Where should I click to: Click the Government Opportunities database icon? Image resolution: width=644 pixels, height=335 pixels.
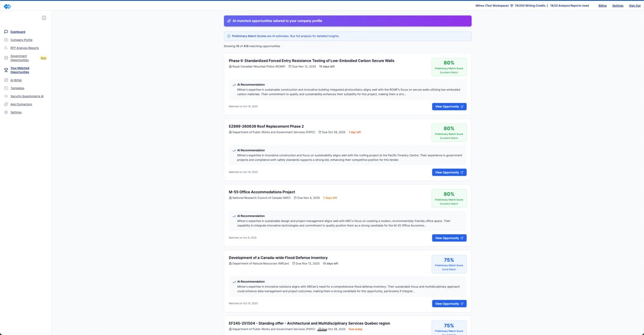6,58
